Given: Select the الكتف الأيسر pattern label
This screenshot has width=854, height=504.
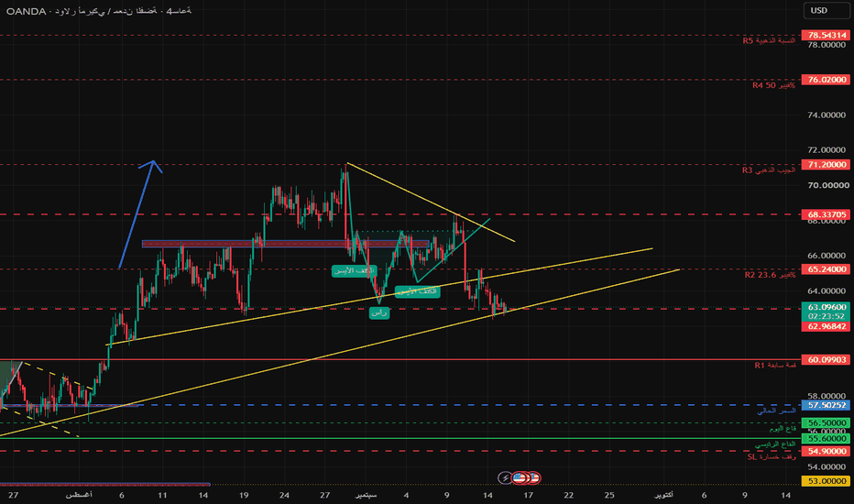Looking at the screenshot, I should pos(354,271).
